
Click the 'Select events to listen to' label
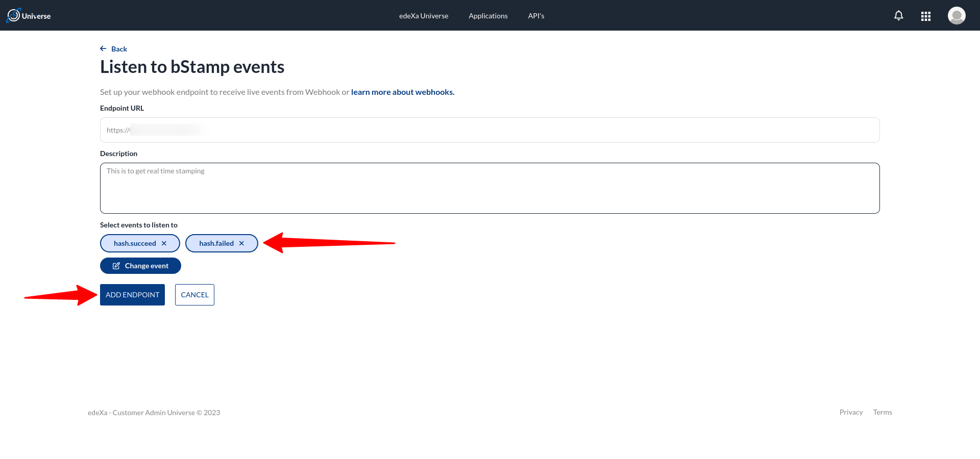coord(139,225)
